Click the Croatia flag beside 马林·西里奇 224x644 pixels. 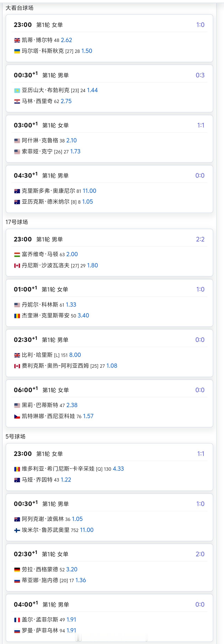17,102
